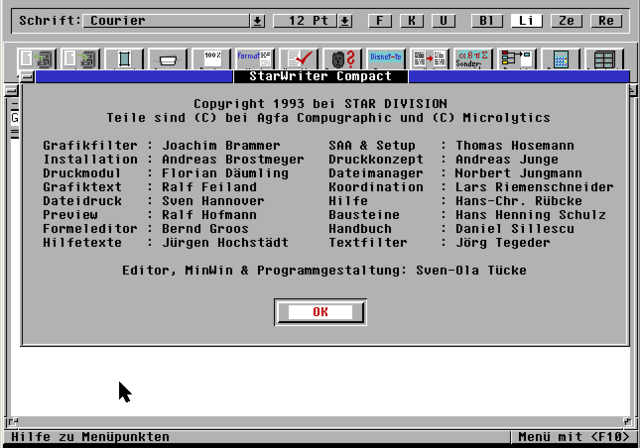Open the help face question mark icon
This screenshot has height=448, width=640.
(342, 59)
